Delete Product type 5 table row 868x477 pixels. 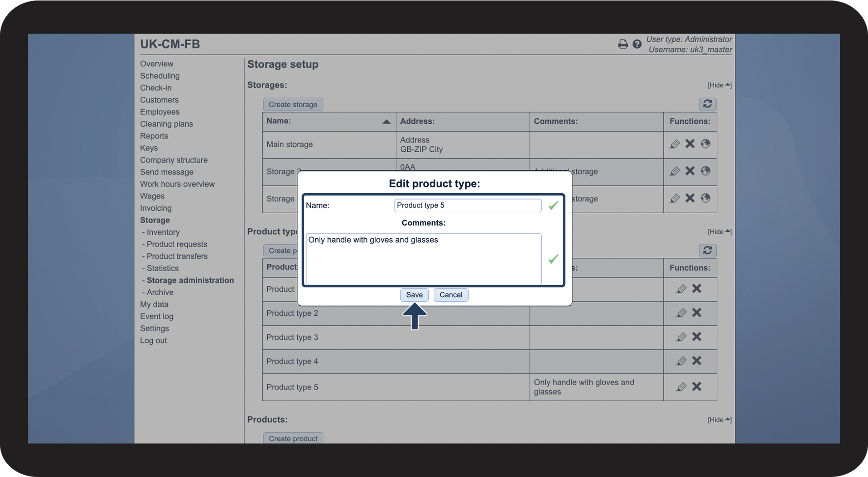[697, 387]
